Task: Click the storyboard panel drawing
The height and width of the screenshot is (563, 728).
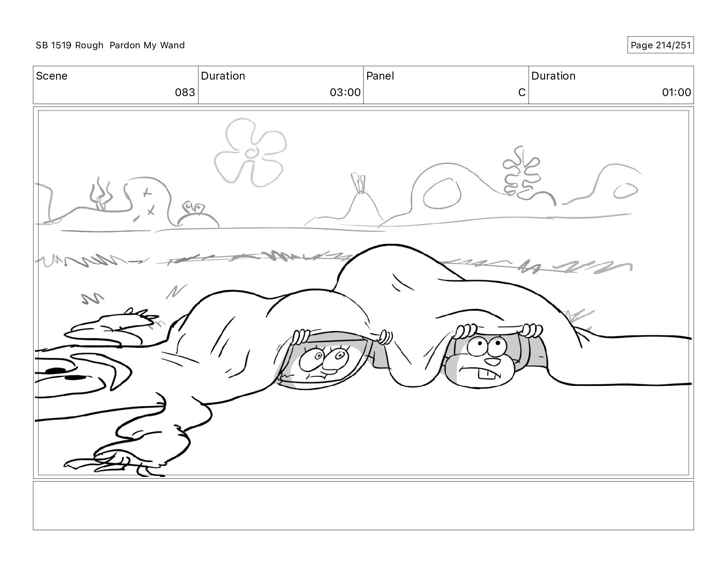Action: tap(363, 293)
